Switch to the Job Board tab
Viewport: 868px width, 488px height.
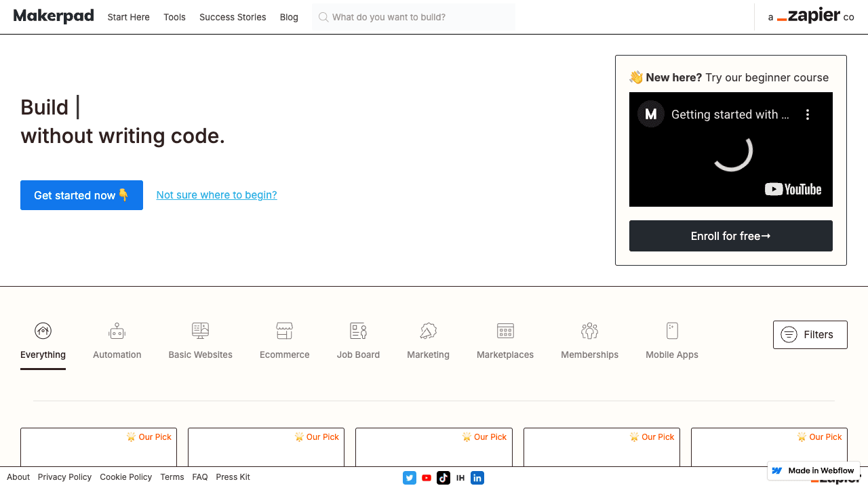coord(359,346)
